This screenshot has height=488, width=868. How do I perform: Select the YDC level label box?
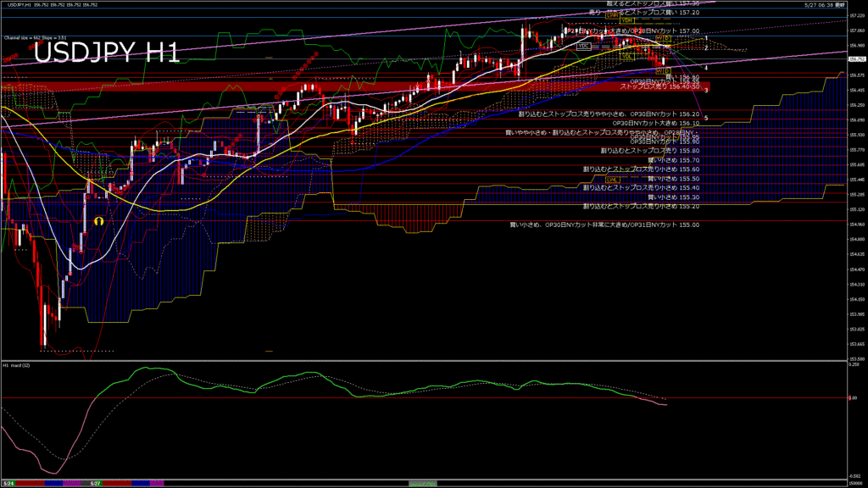click(x=584, y=46)
